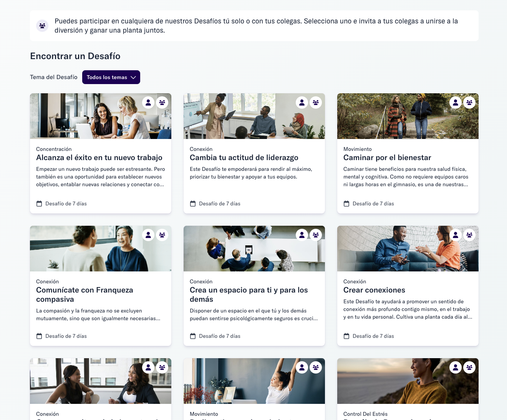Viewport: 507px width, 420px height.
Task: Click group icon on Alcanza el éxito card
Action: pyautogui.click(x=162, y=103)
